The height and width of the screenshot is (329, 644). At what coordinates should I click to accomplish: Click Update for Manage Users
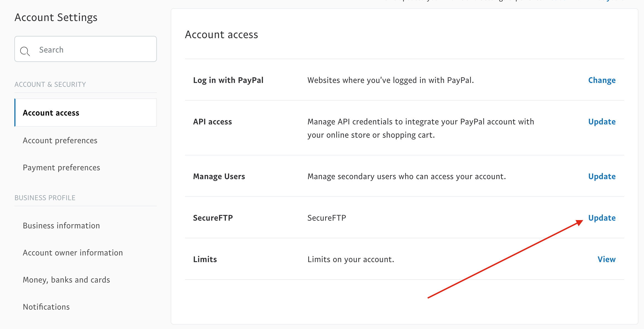click(602, 176)
